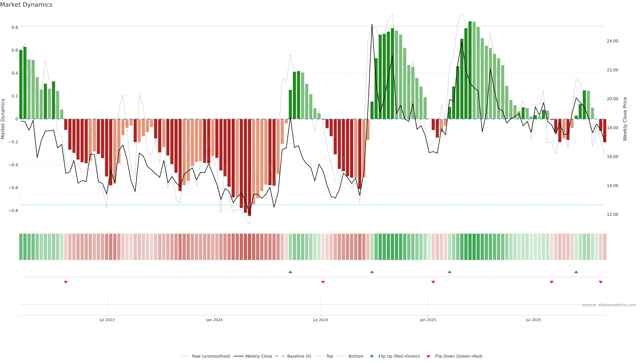Click the flip-up marker after Jan 2025
Viewport: 644px width, 362px height.
[449, 272]
